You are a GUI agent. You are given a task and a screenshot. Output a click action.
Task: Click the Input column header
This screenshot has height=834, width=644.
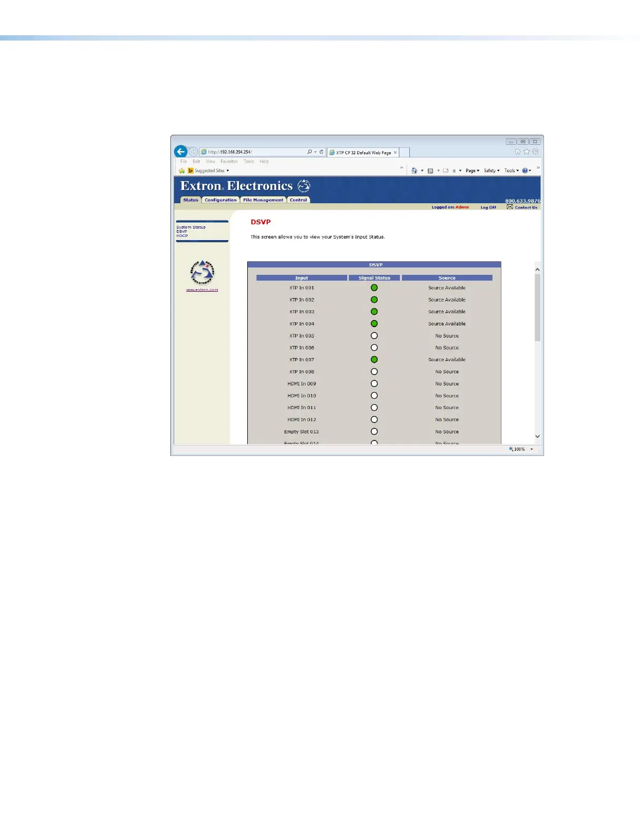click(x=301, y=278)
